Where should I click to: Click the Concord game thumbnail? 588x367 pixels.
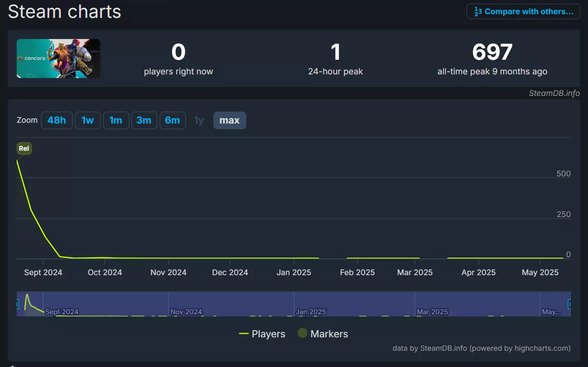(58, 59)
